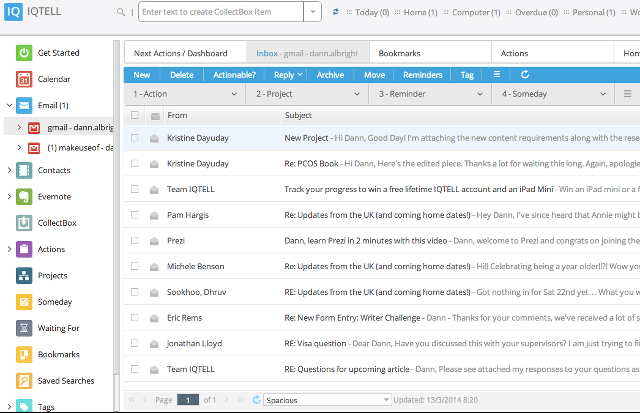The width and height of the screenshot is (640, 413).
Task: Open the Computer (1) filter
Action: click(476, 12)
